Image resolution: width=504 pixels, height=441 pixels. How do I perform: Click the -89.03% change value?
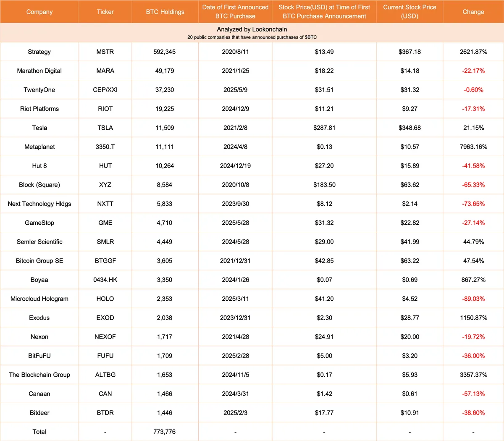point(473,299)
